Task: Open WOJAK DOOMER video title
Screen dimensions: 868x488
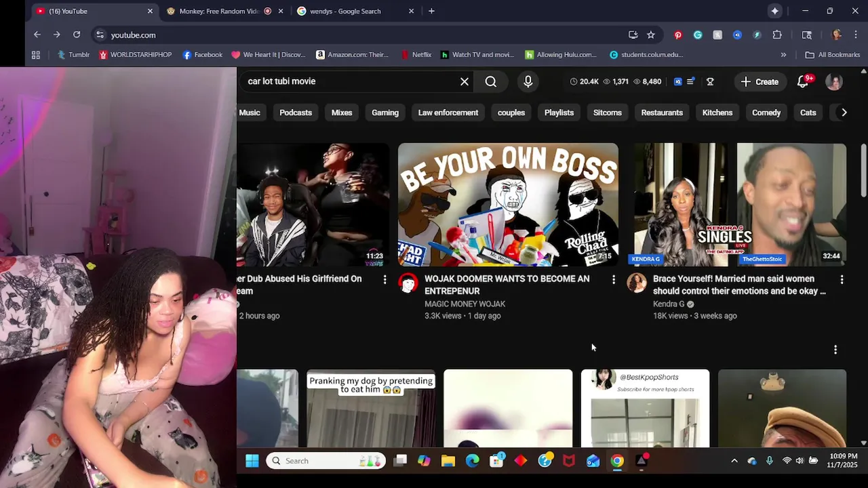Action: tap(507, 285)
